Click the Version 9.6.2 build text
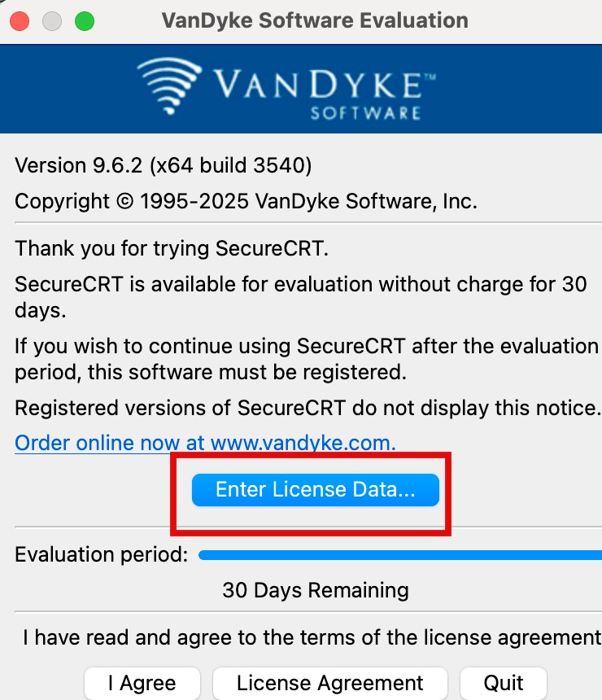Screen dimensions: 602x700 [x=163, y=166]
